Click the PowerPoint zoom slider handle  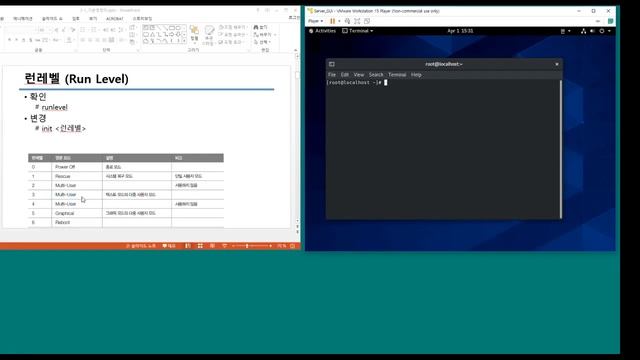tap(247, 246)
